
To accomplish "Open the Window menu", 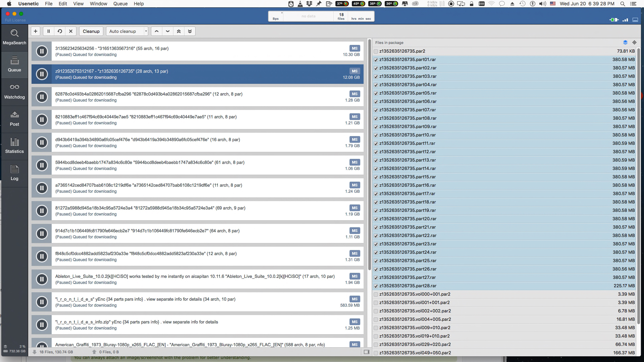I will coord(98,4).
